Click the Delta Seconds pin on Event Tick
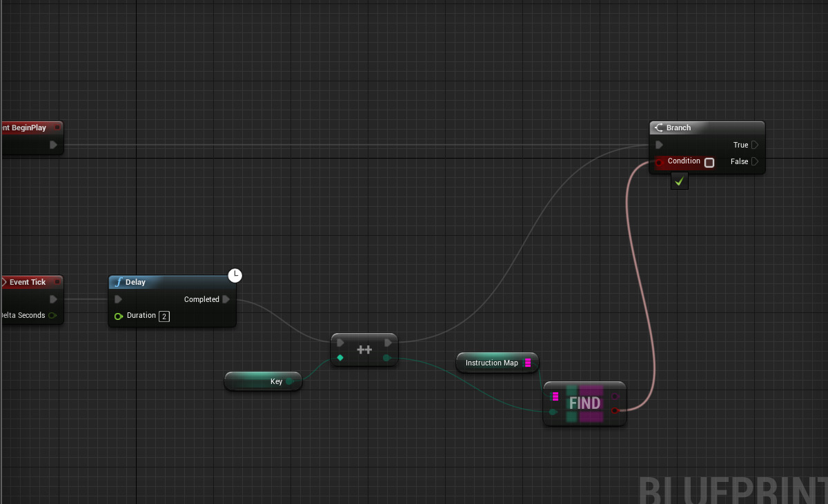This screenshot has width=828, height=504. (x=53, y=315)
